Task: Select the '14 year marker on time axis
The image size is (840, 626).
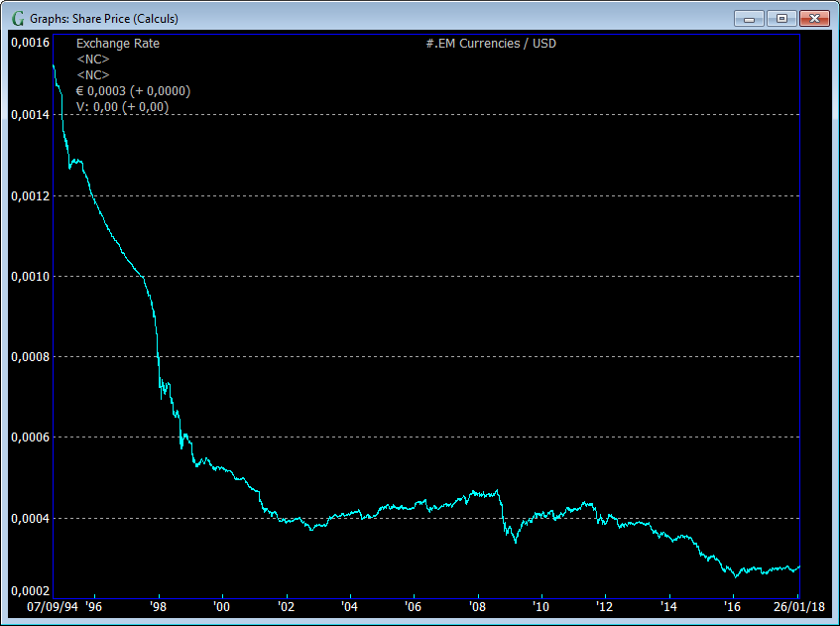Action: pyautogui.click(x=668, y=605)
